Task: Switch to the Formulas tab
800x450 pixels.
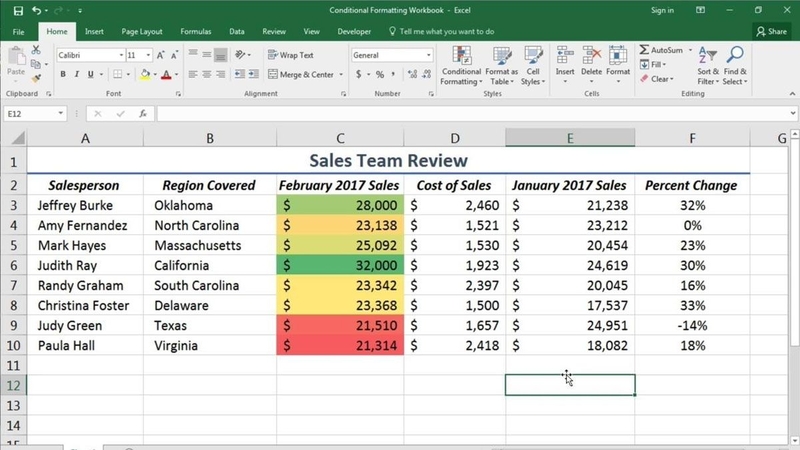Action: point(195,32)
